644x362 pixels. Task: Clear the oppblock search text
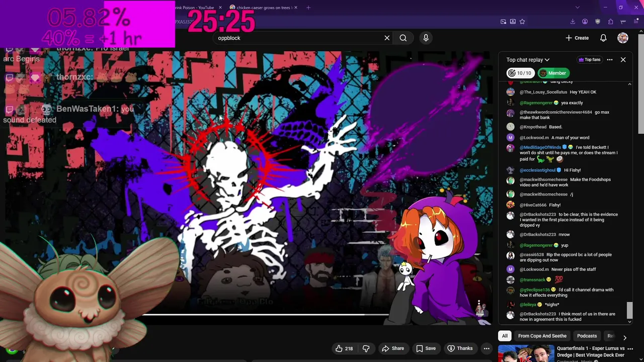(x=387, y=38)
